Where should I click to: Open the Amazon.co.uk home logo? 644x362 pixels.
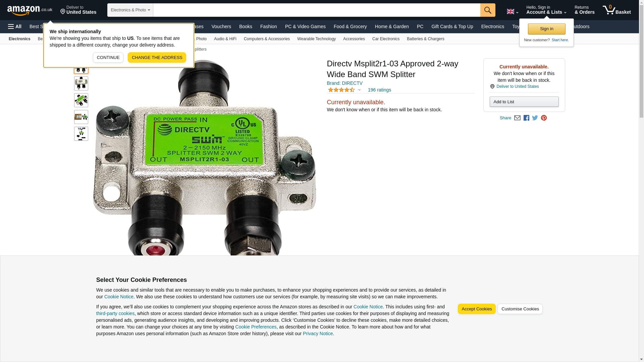tap(30, 10)
